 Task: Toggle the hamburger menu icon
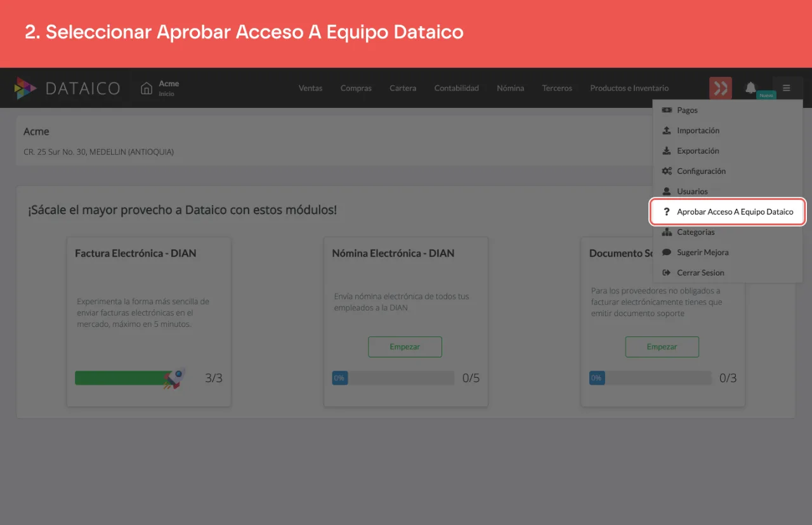(x=787, y=88)
